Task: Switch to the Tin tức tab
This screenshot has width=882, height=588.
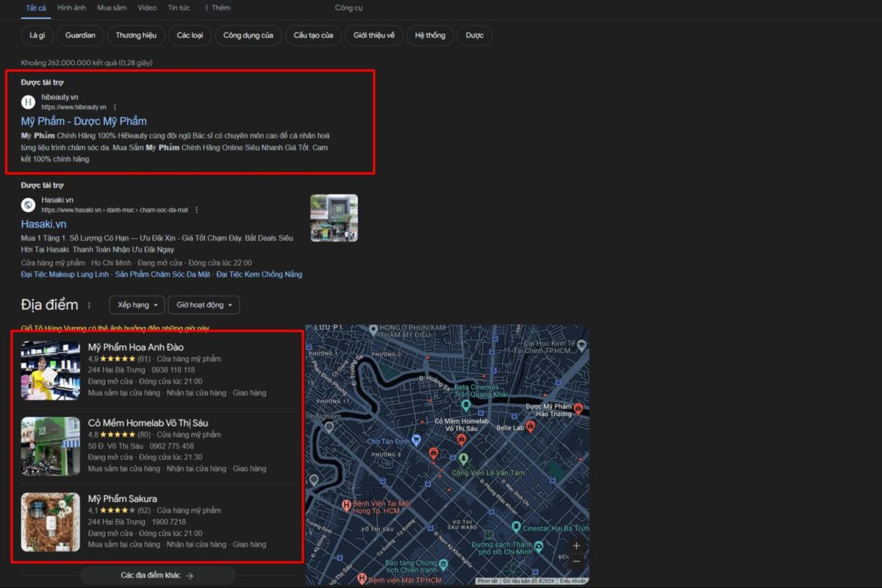Action: tap(179, 8)
